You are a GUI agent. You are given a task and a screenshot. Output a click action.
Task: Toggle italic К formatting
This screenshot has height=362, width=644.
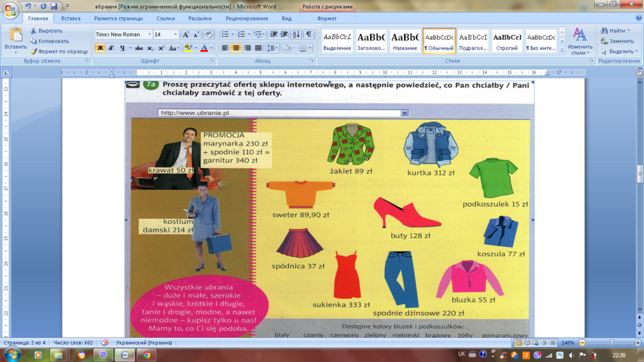click(x=111, y=48)
